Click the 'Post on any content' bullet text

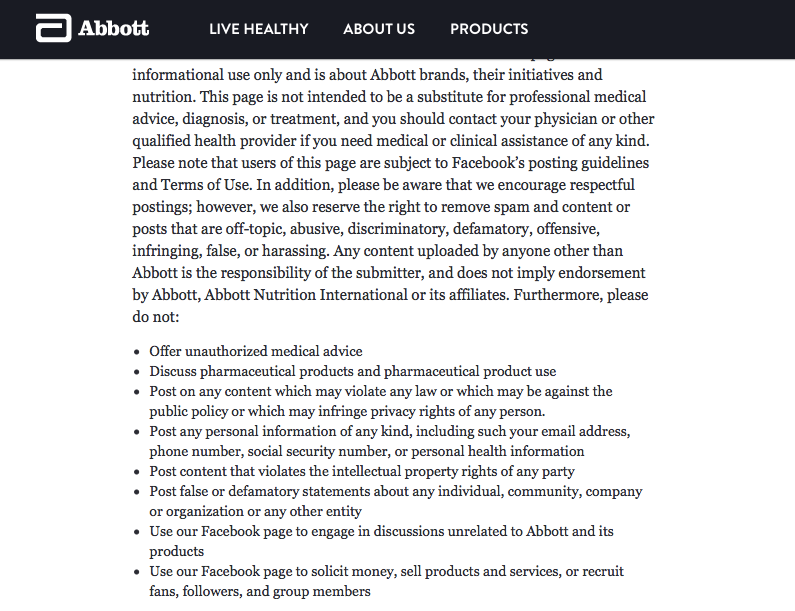click(x=381, y=401)
